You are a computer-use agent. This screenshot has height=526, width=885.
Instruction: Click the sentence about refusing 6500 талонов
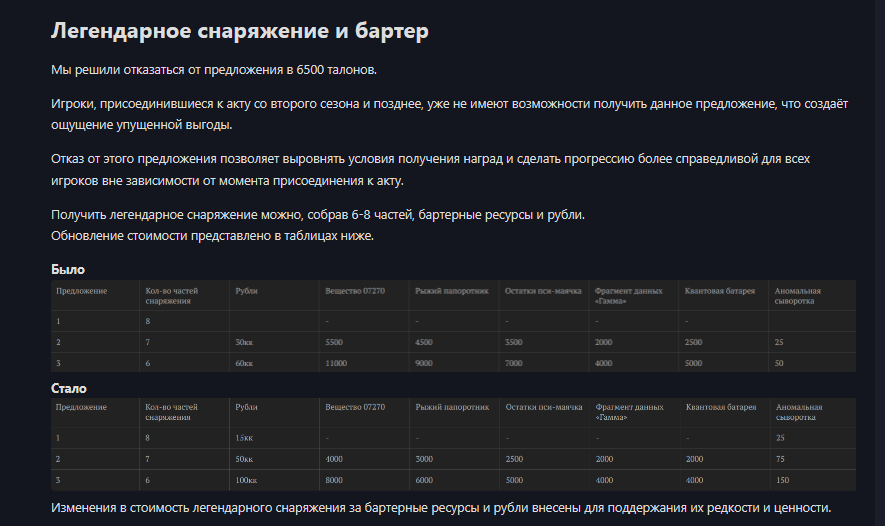pyautogui.click(x=214, y=70)
